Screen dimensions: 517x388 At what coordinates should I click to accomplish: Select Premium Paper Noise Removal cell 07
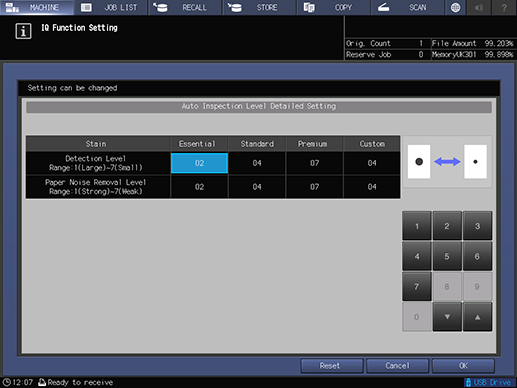tap(314, 187)
